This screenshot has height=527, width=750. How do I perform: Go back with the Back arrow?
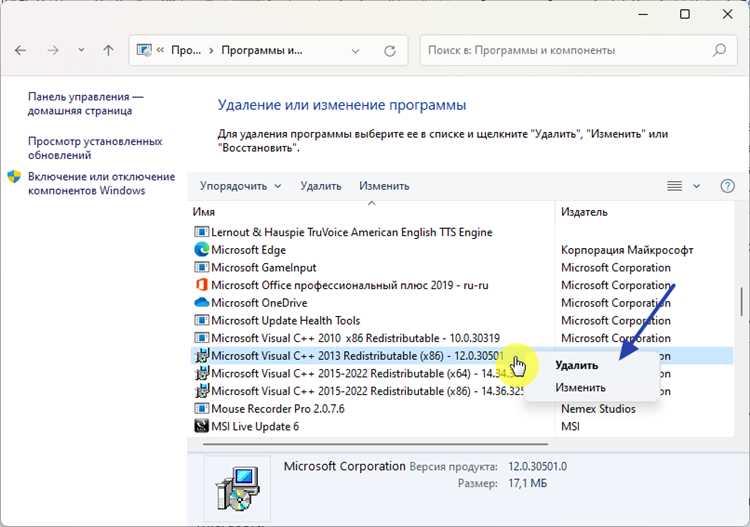[20, 50]
